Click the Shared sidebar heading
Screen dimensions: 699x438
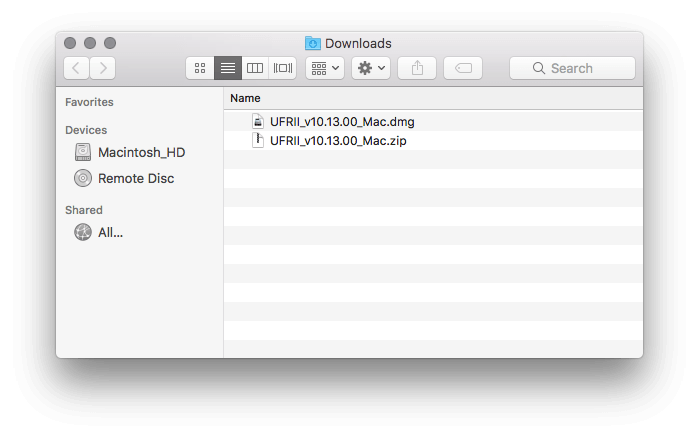[84, 210]
